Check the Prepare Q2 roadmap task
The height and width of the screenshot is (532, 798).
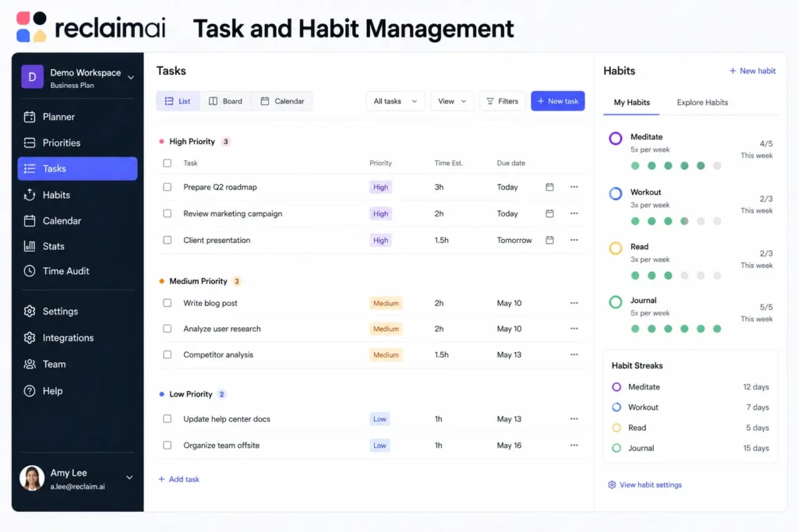click(x=167, y=187)
